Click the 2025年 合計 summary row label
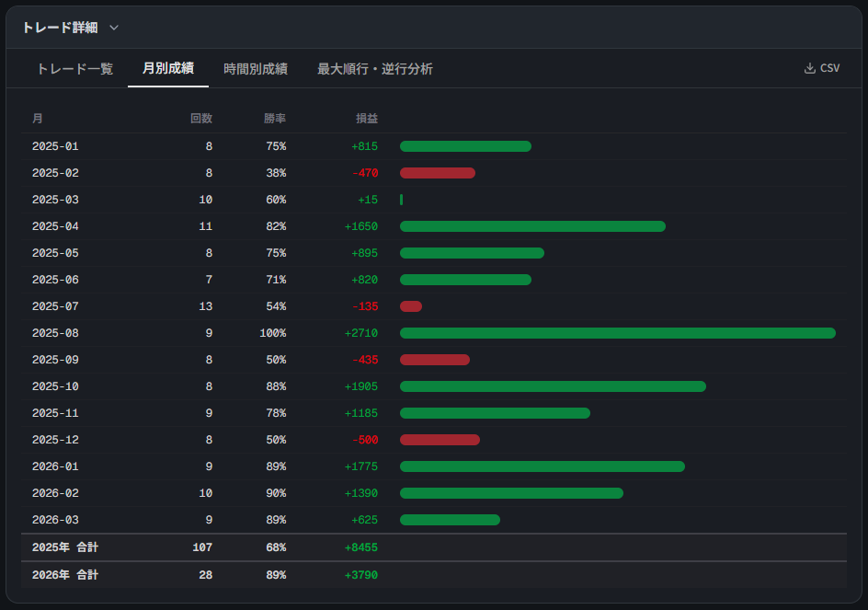 click(65, 547)
